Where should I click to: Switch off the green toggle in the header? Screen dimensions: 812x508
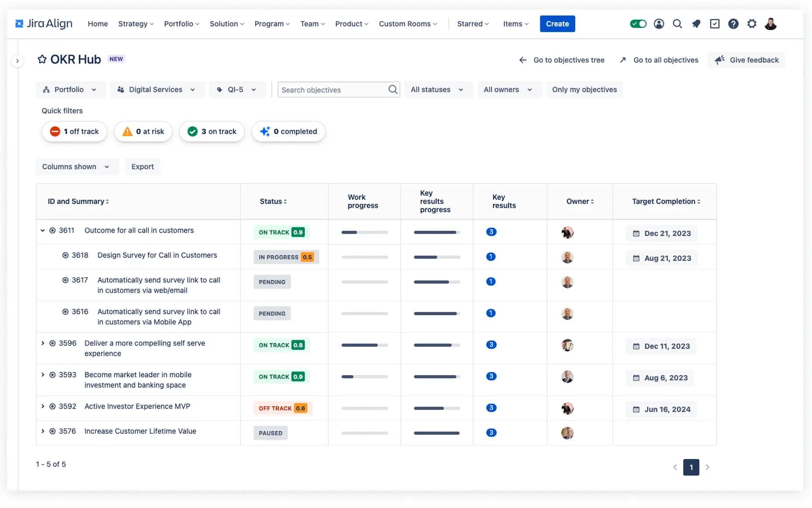pyautogui.click(x=638, y=23)
